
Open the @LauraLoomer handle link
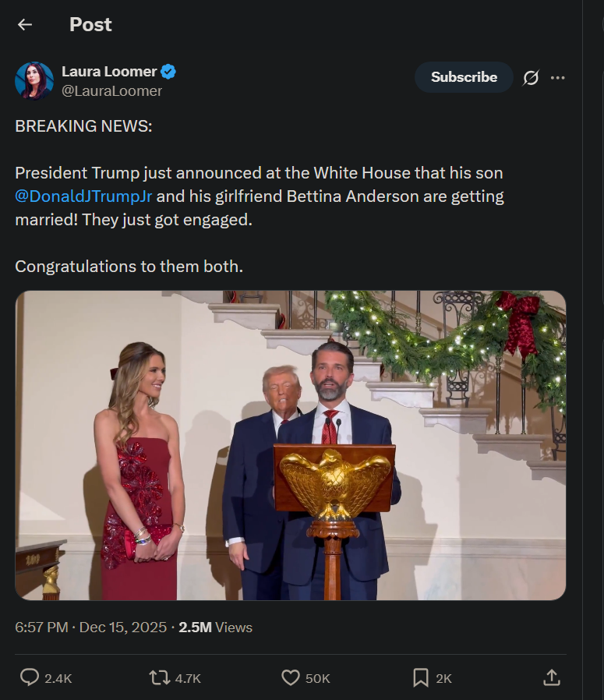click(112, 91)
